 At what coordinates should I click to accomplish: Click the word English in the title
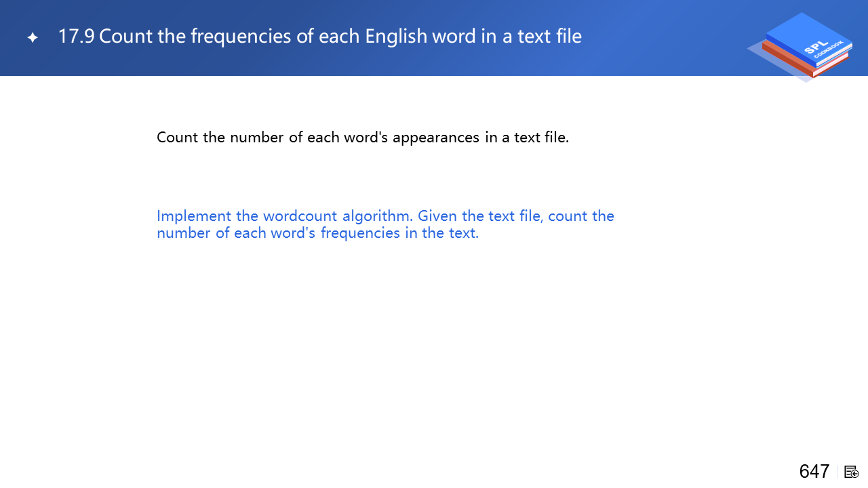(x=396, y=36)
